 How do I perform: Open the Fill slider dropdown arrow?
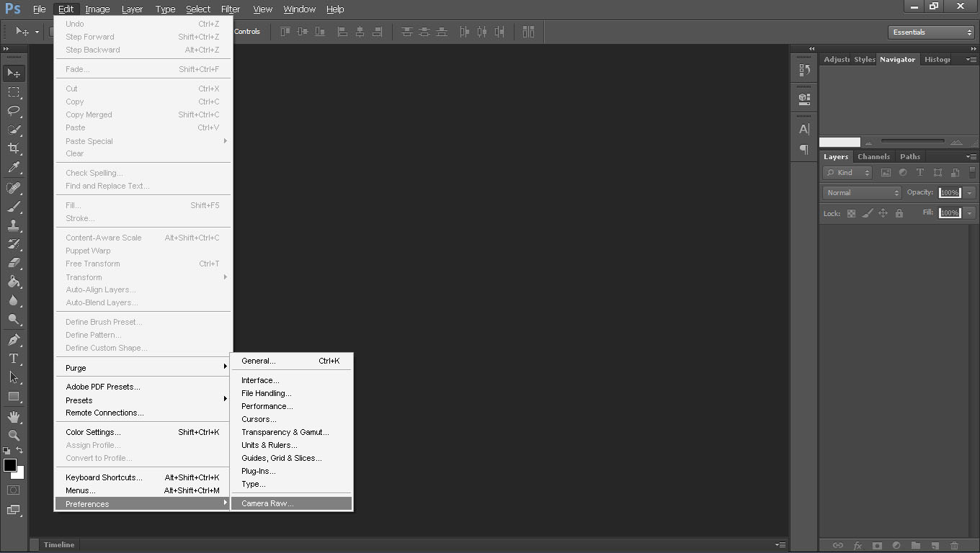pos(970,213)
